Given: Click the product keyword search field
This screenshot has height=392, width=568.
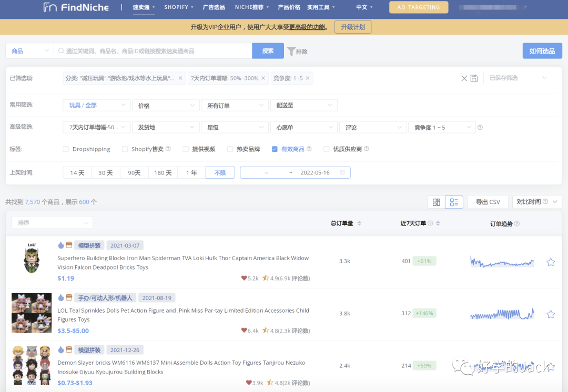Looking at the screenshot, I should [153, 51].
